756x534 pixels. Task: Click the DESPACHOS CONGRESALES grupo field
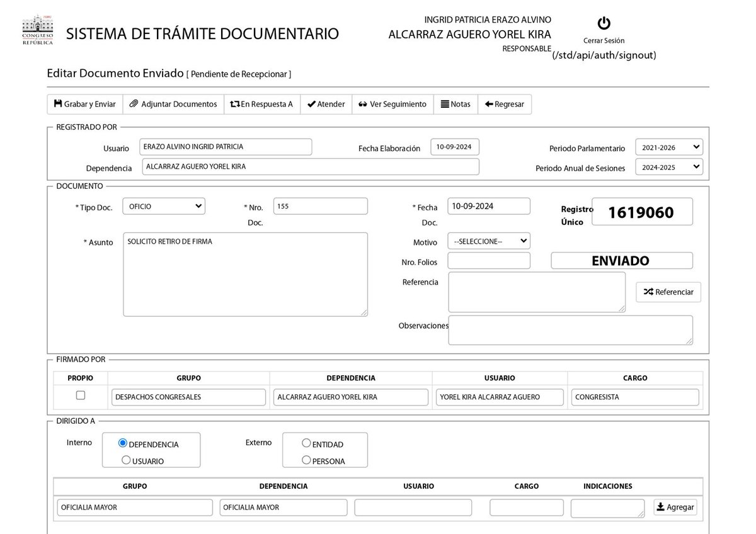(x=189, y=397)
